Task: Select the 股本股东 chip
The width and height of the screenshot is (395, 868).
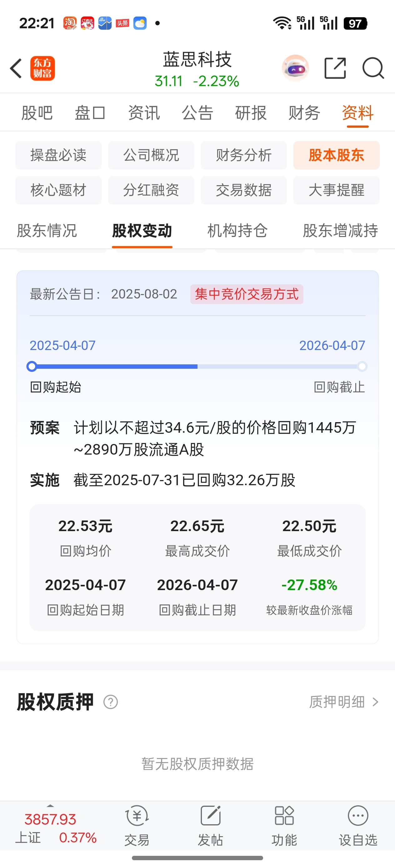Action: (x=337, y=155)
